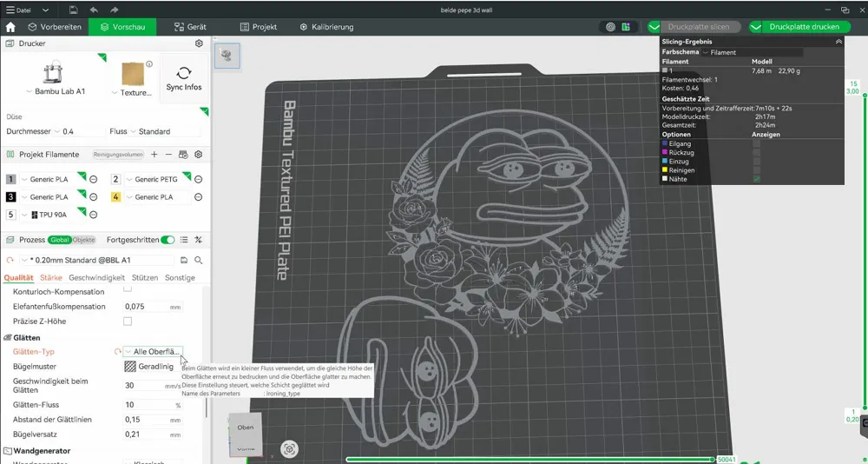Viewport: 868px width, 464px height.
Task: Switch to Projekt tab
Action: pos(258,27)
